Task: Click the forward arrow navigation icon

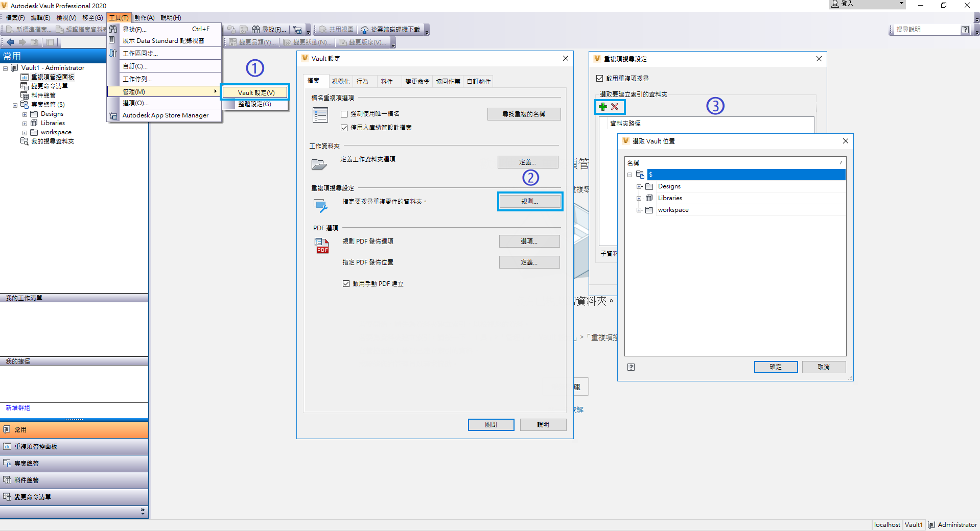Action: [22, 42]
